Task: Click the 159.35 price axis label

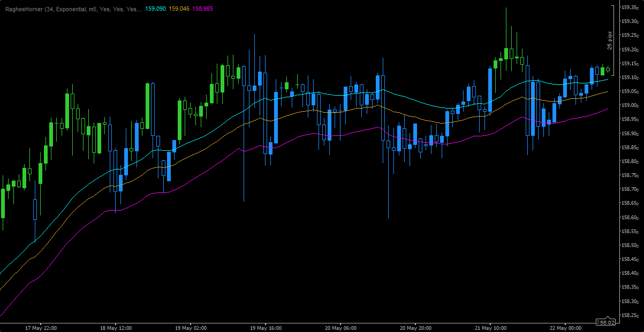Action: coord(630,7)
